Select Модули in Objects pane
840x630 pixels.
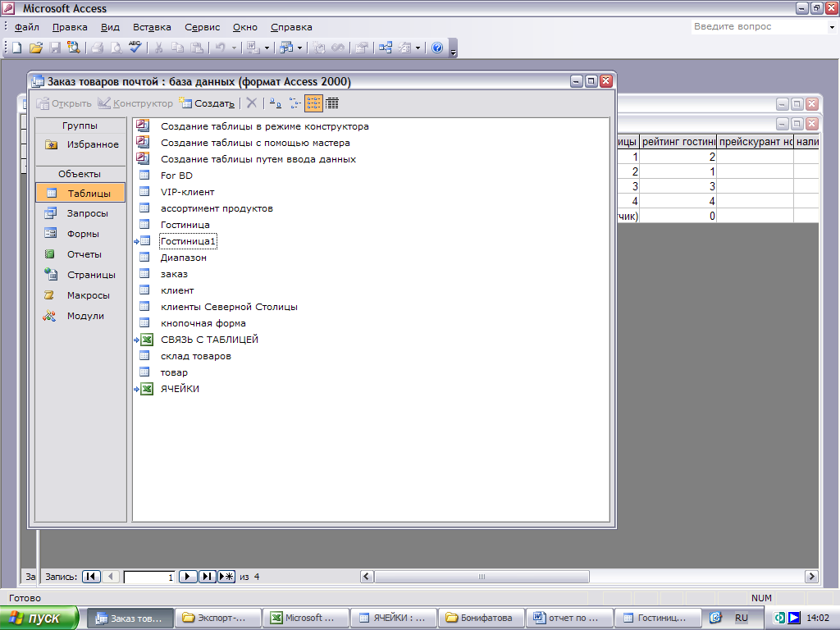tap(80, 316)
